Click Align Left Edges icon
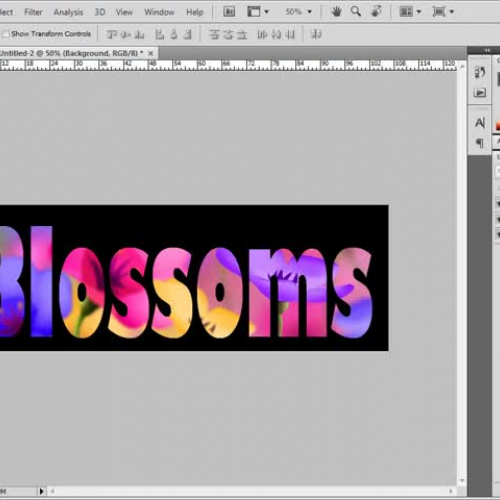Image resolution: width=500 pixels, height=500 pixels. coord(160,34)
